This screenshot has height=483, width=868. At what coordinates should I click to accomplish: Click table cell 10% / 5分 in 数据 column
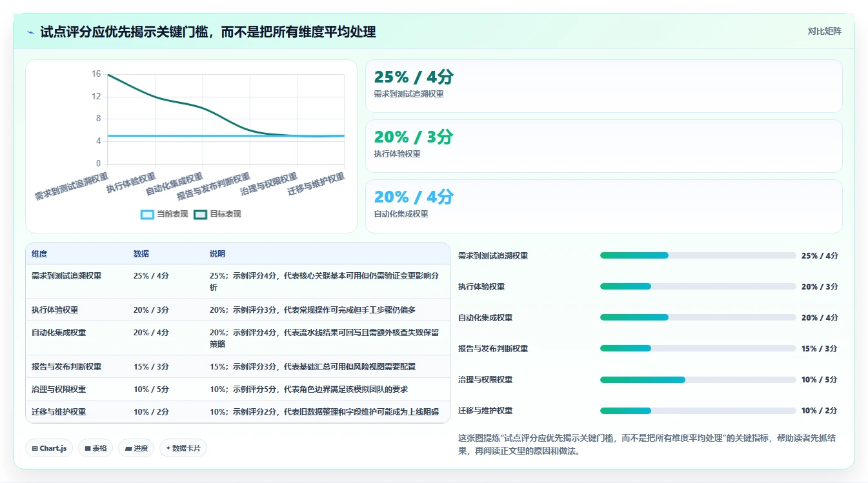pos(151,389)
